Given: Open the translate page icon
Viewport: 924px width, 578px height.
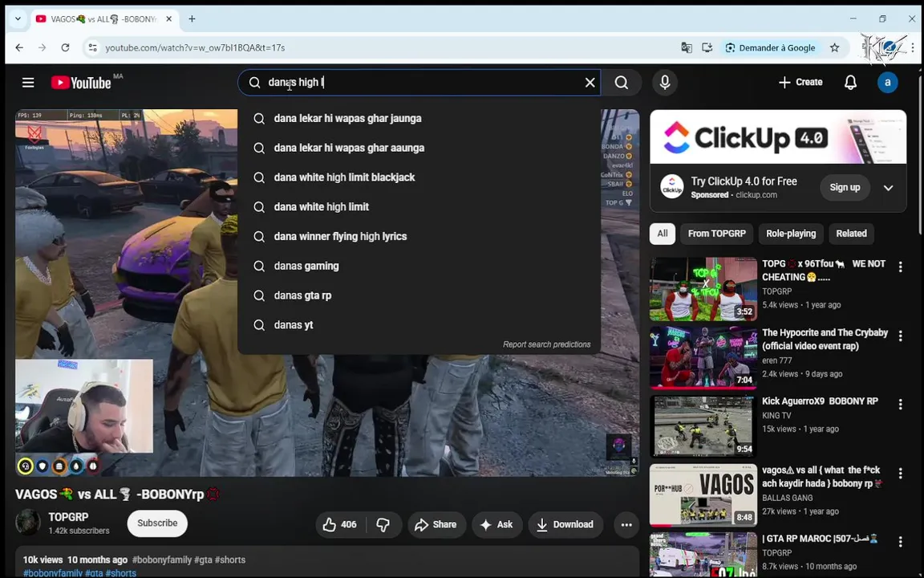Looking at the screenshot, I should 687,48.
